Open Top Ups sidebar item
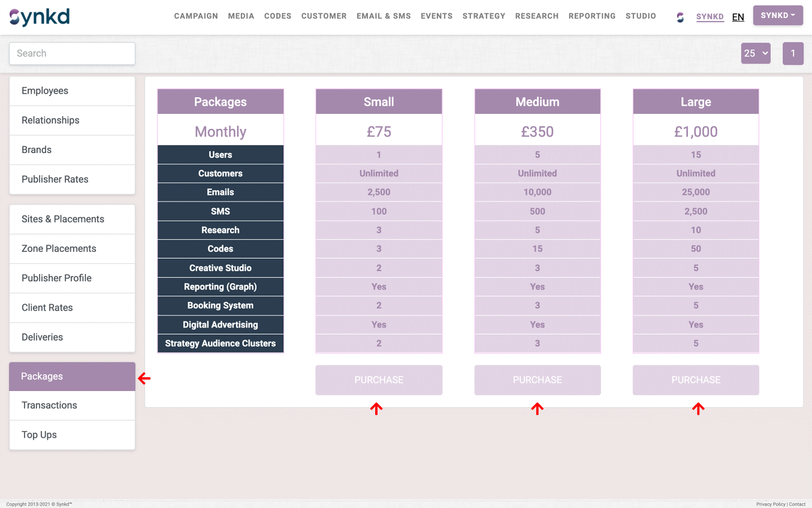This screenshot has width=812, height=508. [39, 435]
